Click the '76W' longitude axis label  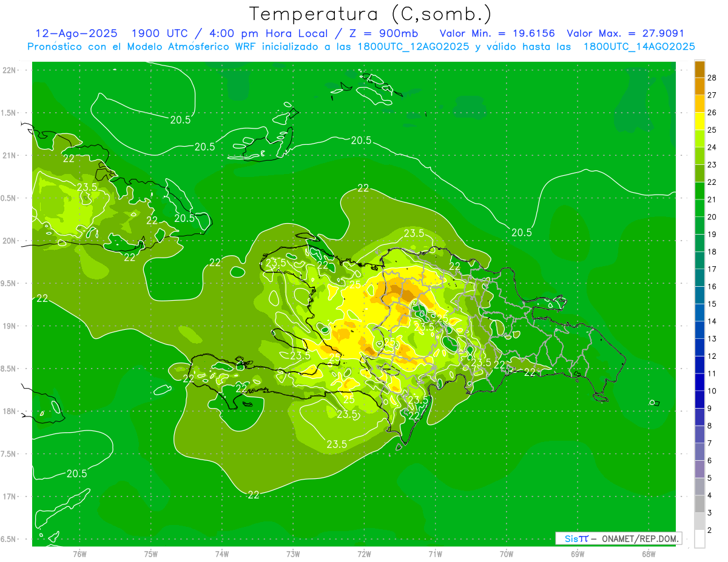click(79, 554)
